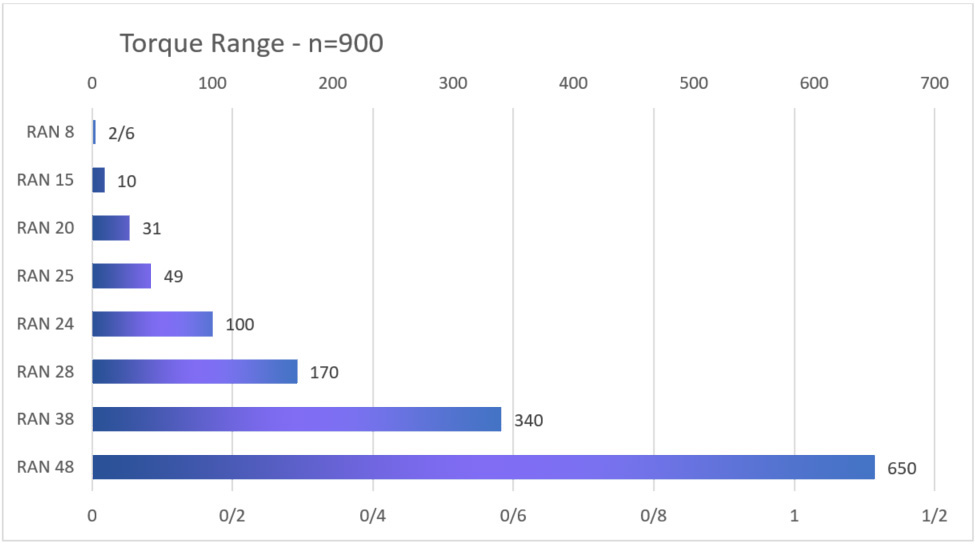Viewport: 975px width, 545px height.
Task: Select the RAN 24 bar
Action: tap(152, 324)
